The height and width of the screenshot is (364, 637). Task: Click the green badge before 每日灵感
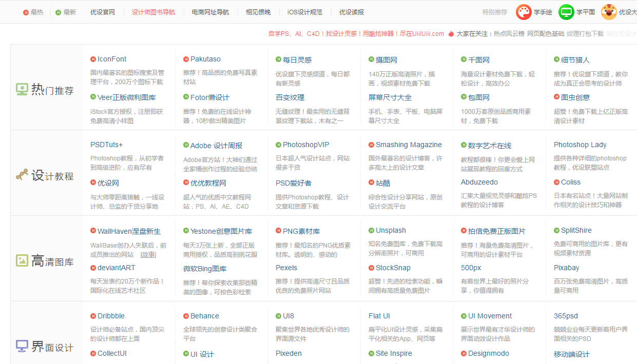[278, 59]
